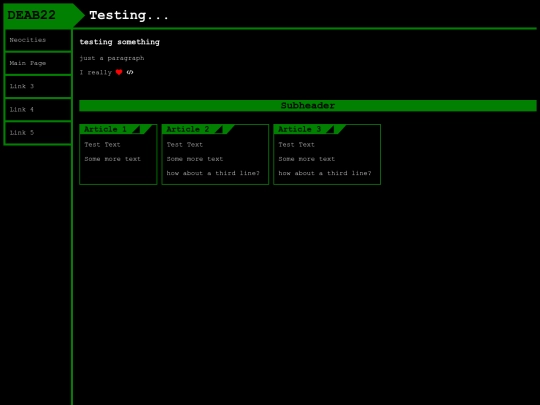Screen dimensions: 540x405
Task: Click 'Test Text' in Article 3
Action: click(x=296, y=145)
